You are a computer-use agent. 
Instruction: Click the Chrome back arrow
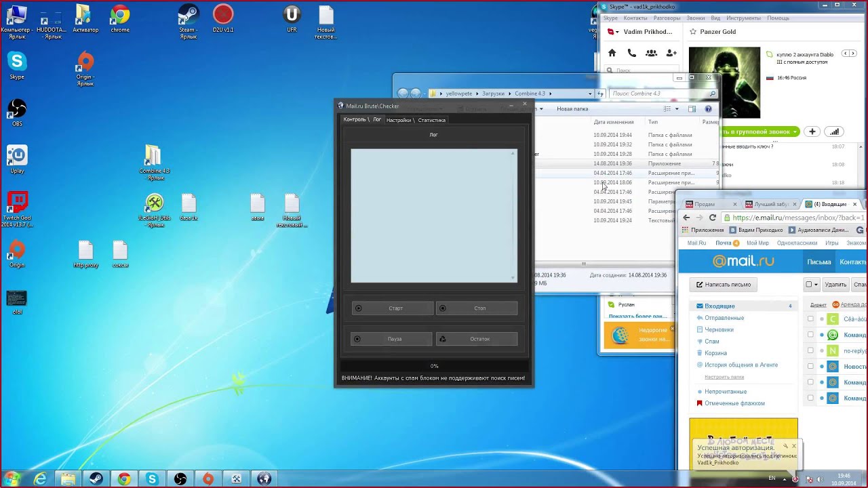[686, 218]
